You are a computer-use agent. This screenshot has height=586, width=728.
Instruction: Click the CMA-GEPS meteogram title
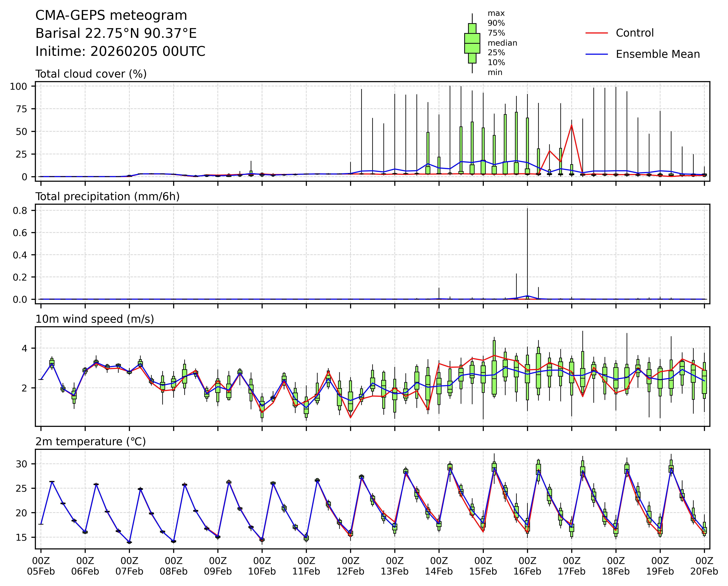pyautogui.click(x=111, y=15)
